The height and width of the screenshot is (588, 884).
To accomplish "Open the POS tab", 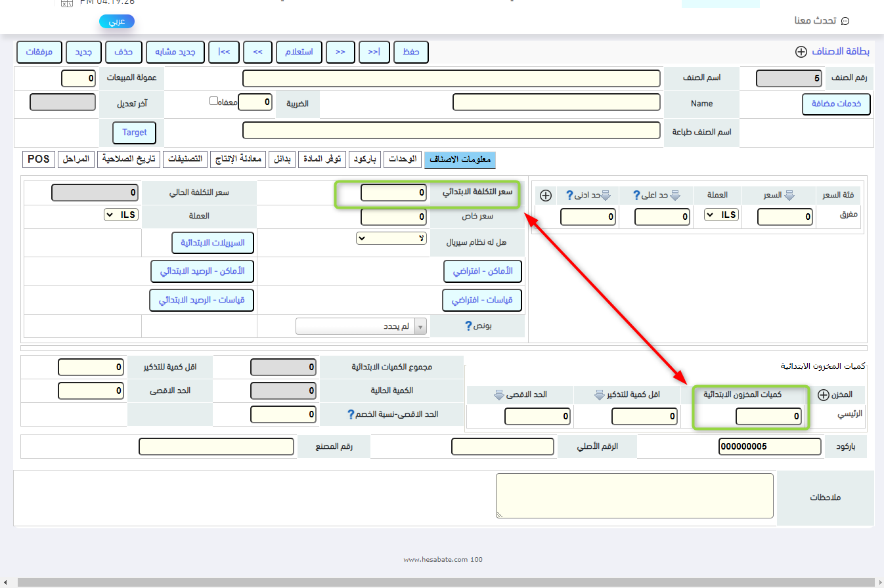I will pyautogui.click(x=39, y=159).
